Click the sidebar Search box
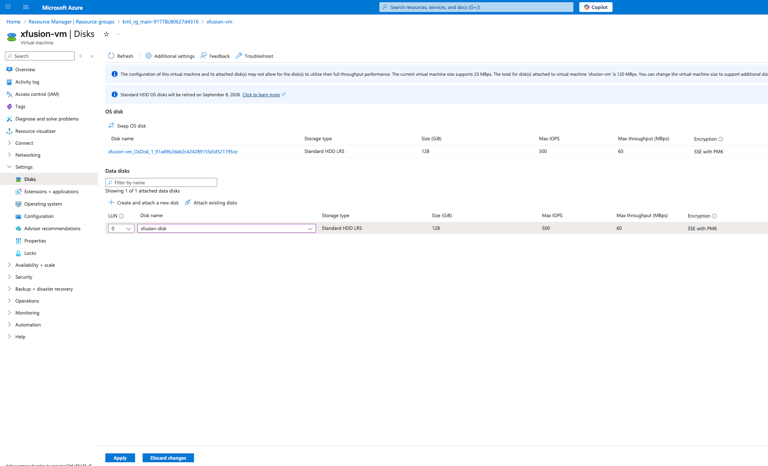Image resolution: width=768 pixels, height=466 pixels. (x=40, y=56)
